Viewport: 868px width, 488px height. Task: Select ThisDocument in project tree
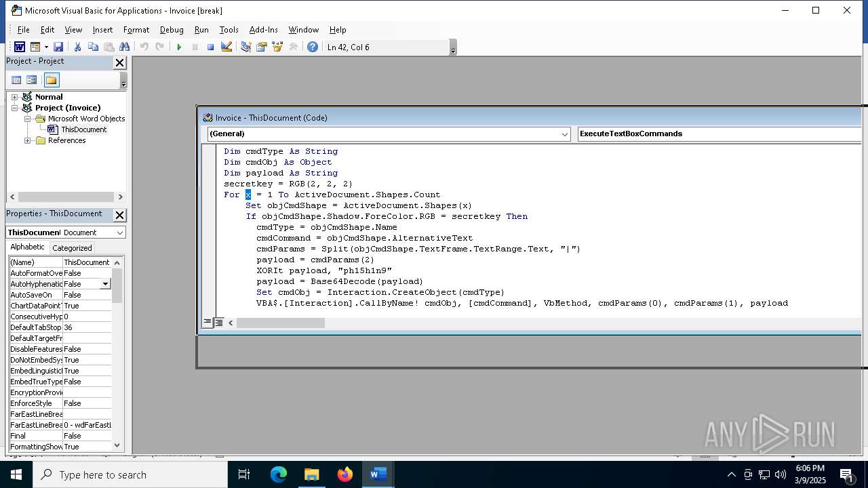pos(83,129)
